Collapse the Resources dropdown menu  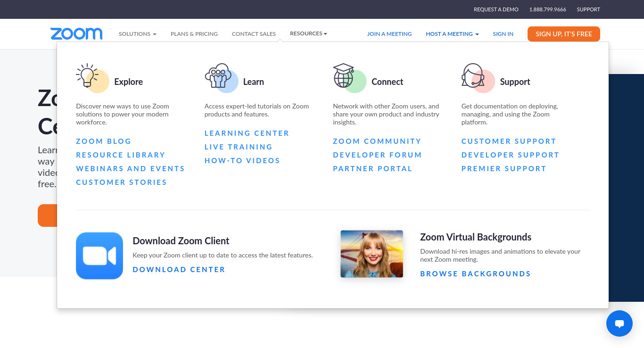tap(308, 33)
